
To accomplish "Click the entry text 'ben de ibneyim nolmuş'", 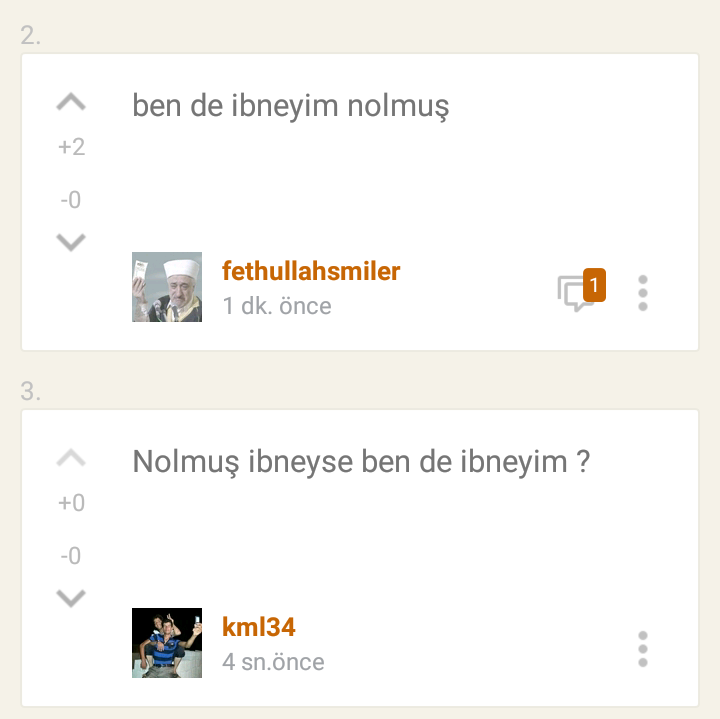I will [291, 107].
